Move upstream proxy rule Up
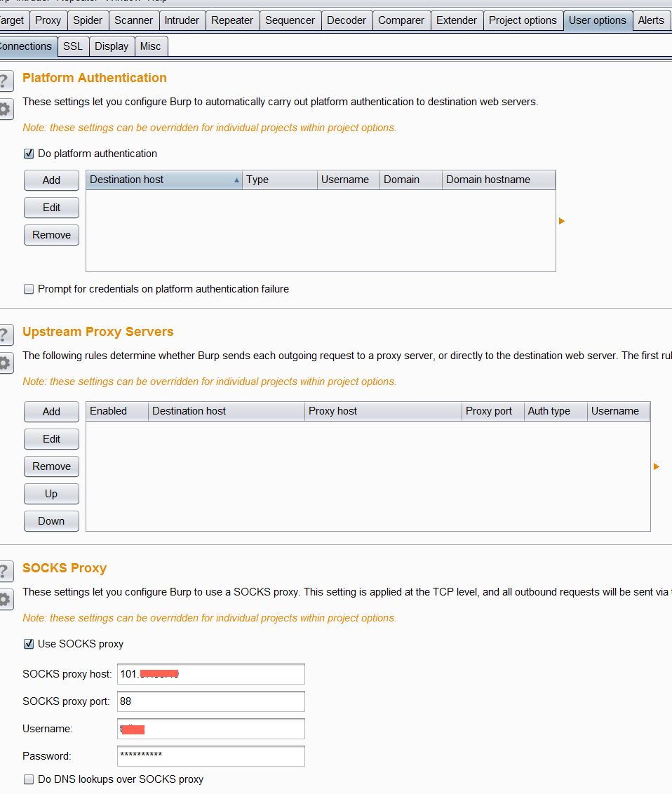This screenshot has width=672, height=794. coord(52,494)
